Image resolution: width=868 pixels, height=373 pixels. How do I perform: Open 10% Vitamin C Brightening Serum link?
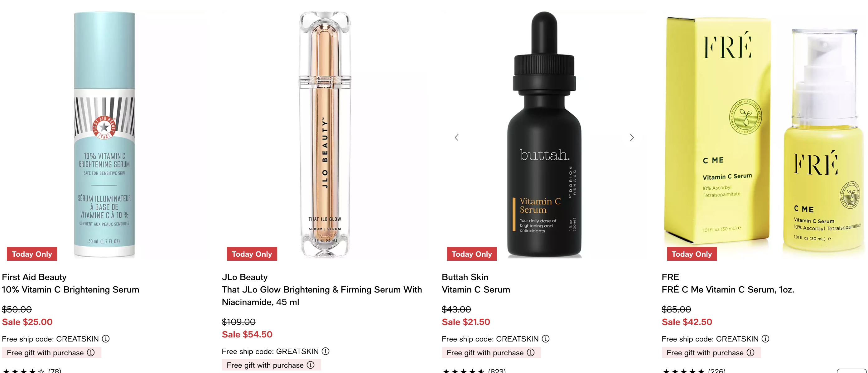pyautogui.click(x=70, y=289)
